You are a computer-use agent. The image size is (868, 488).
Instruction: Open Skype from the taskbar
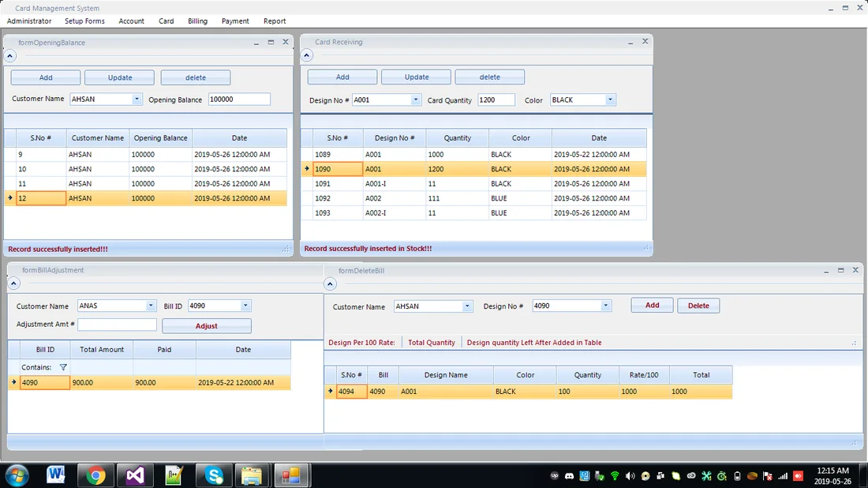tap(214, 475)
